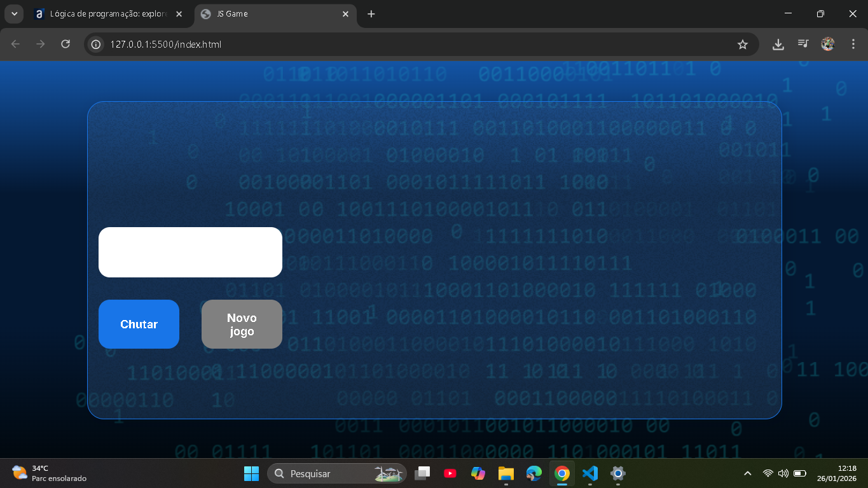
Task: Open File Explorer from the taskbar
Action: pos(506,473)
